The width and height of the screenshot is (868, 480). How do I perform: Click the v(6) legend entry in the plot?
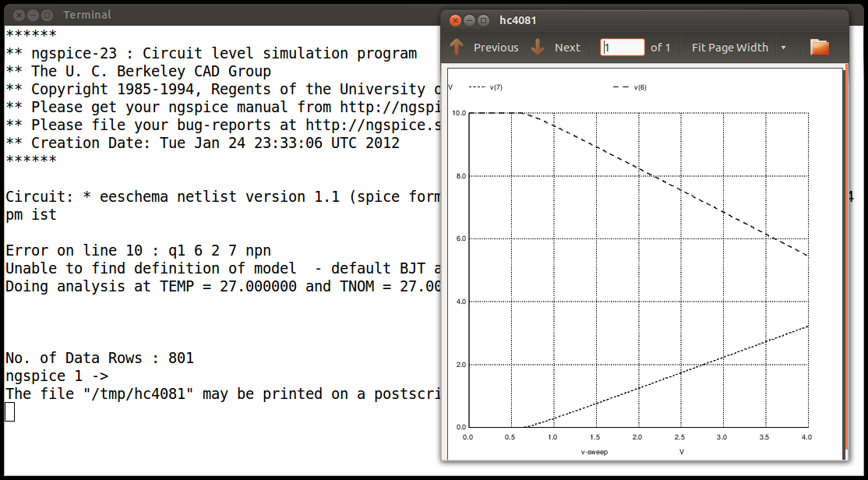click(630, 87)
